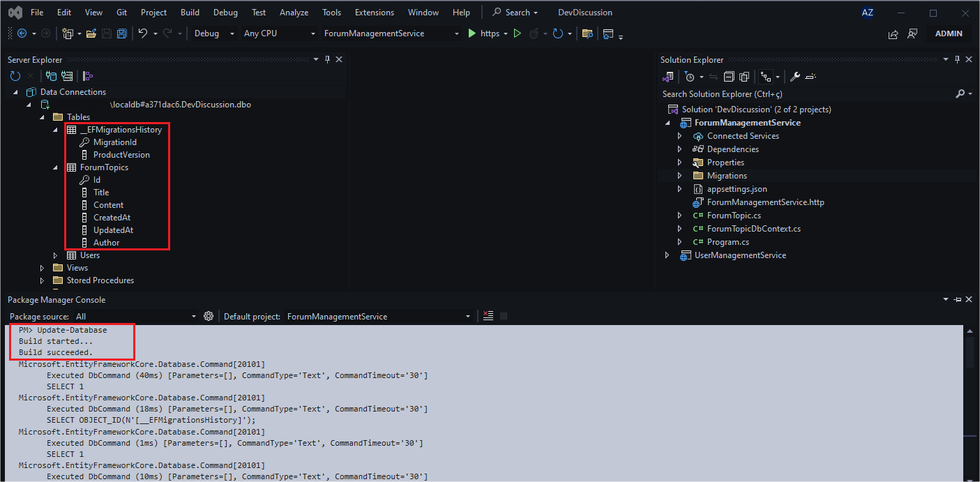Click the Restart circular arrow in main toolbar
Image resolution: width=980 pixels, height=482 pixels.
pos(557,33)
